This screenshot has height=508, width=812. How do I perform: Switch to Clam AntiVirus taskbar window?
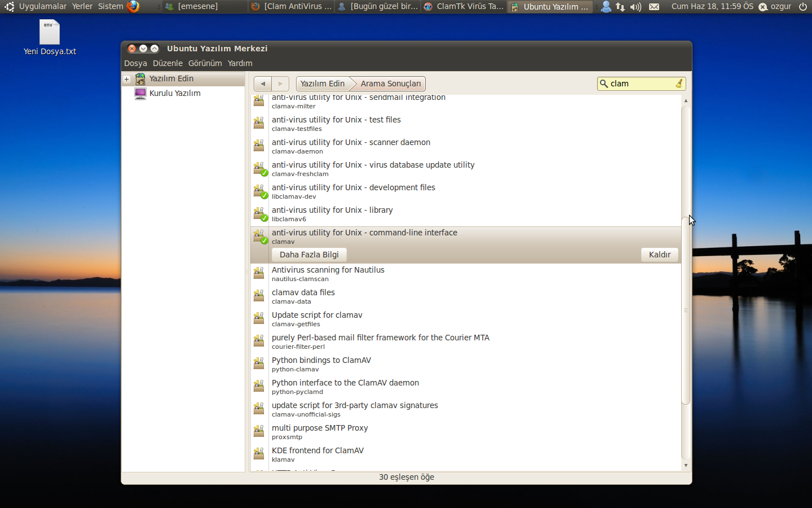click(x=292, y=6)
